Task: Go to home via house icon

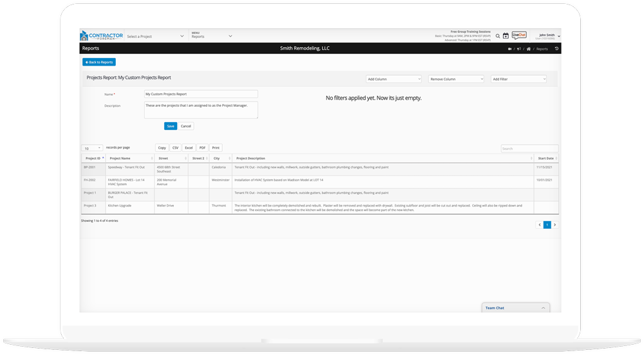Action: coord(528,49)
